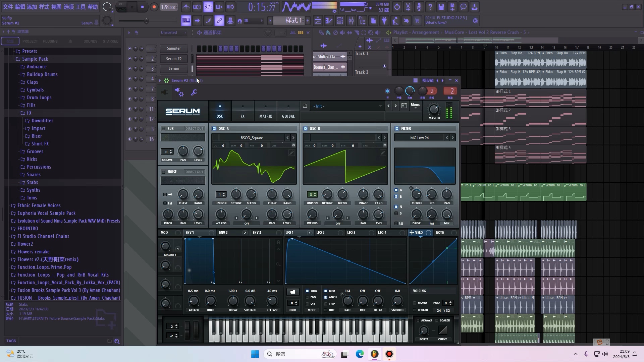
Task: Toggle typing keyboard to piano icon
Action: pyautogui.click(x=186, y=21)
